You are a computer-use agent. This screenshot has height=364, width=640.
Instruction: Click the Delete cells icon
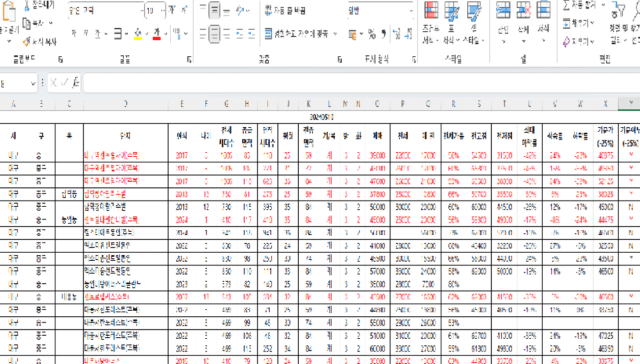click(x=523, y=10)
